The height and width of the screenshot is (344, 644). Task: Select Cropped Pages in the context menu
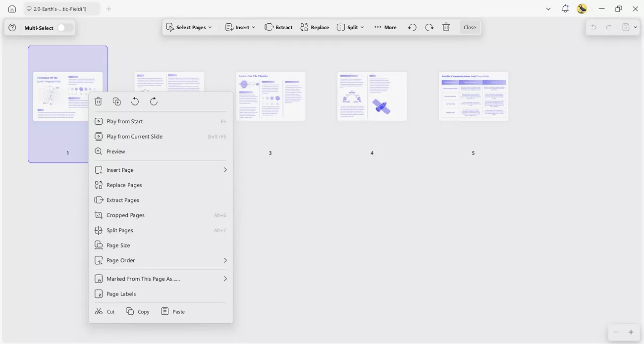125,215
